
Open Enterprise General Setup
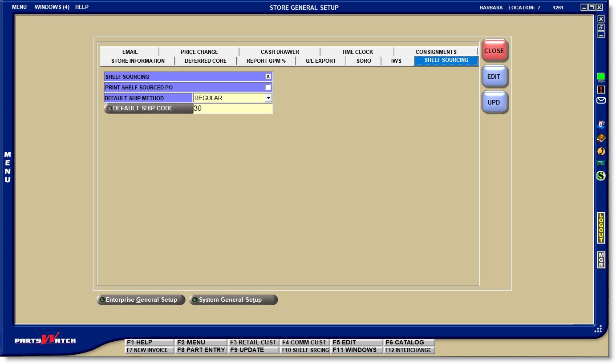click(x=141, y=300)
